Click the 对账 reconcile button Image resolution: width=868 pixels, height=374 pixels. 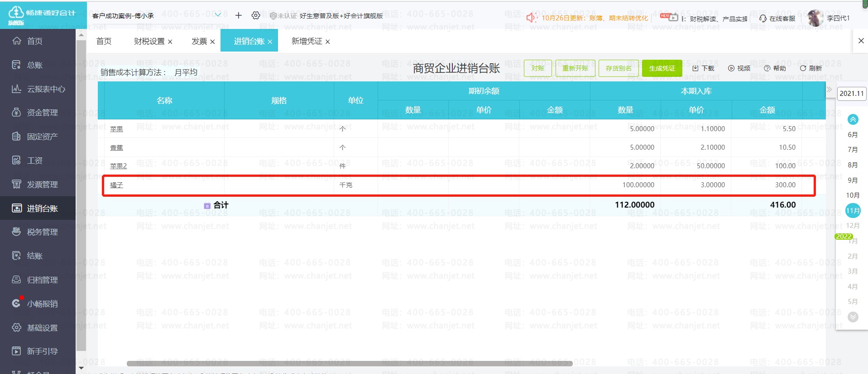coord(537,68)
